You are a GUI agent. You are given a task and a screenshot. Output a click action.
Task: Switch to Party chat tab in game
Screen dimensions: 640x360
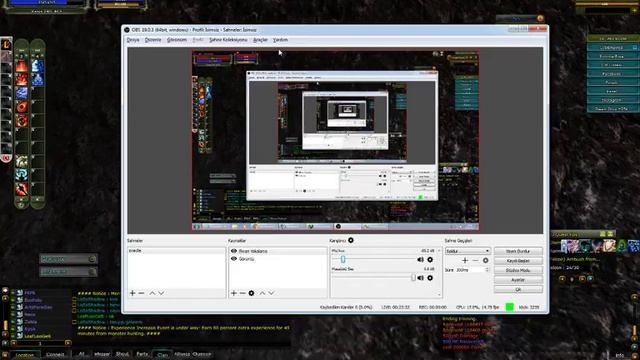142,354
